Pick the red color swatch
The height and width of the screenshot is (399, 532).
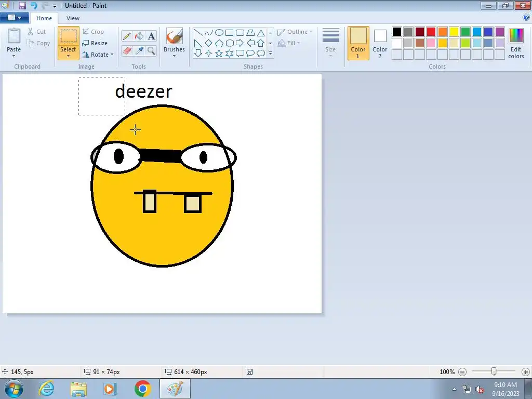(x=431, y=32)
